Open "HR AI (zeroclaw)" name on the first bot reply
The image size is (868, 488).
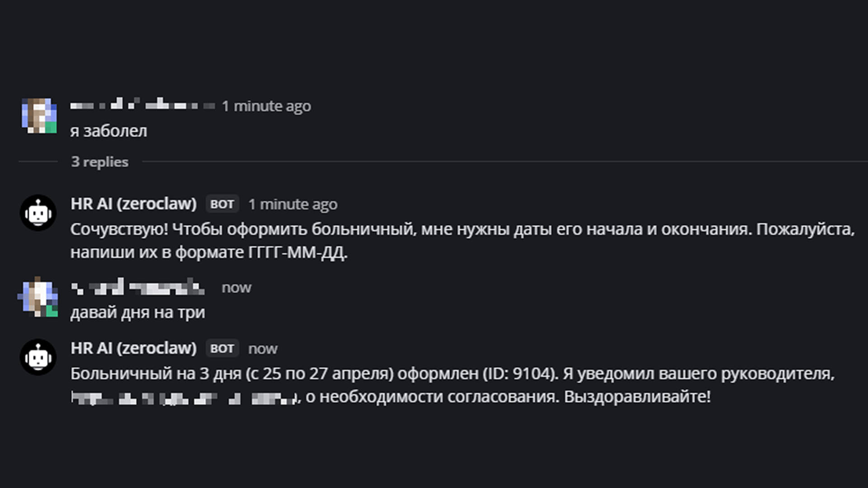pos(133,204)
